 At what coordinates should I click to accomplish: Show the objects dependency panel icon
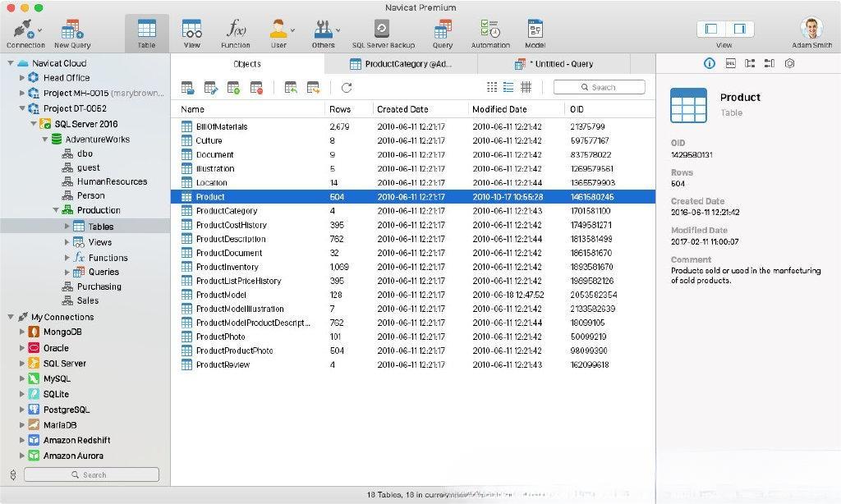pos(750,63)
